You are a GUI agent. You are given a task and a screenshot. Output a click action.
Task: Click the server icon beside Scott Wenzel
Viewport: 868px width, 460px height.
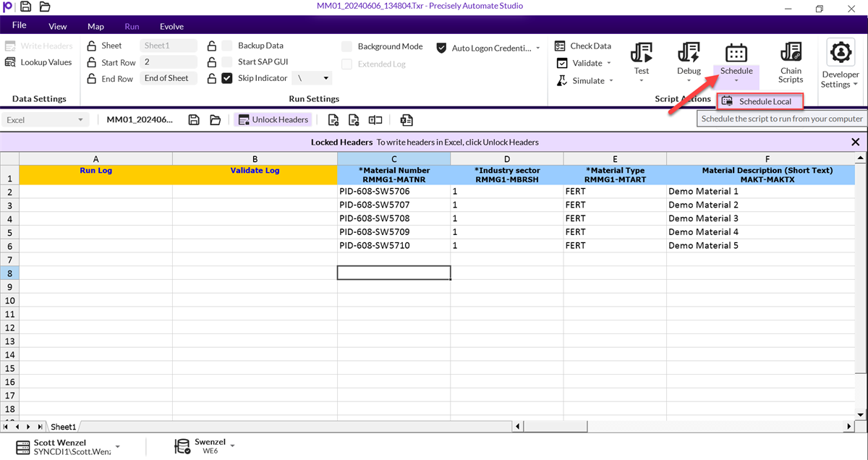click(23, 447)
